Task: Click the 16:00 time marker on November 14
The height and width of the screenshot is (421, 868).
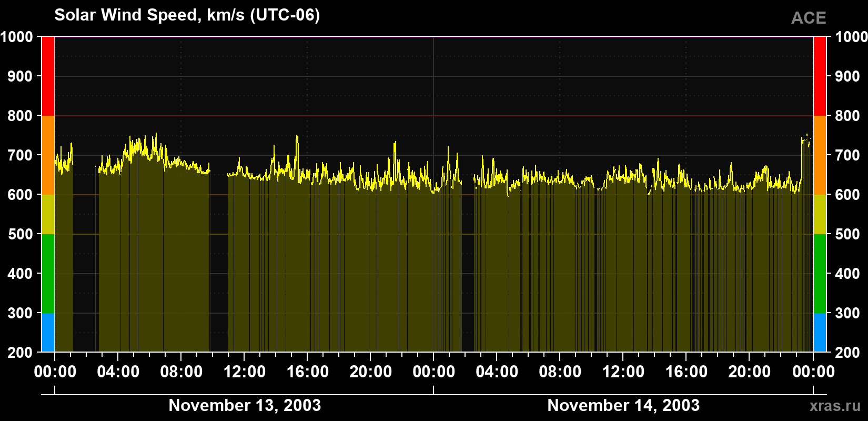Action: coord(687,372)
